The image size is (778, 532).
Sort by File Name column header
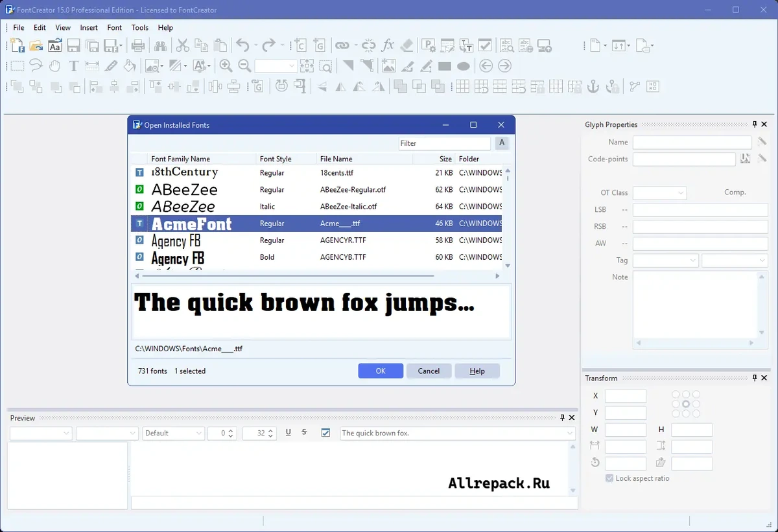364,159
